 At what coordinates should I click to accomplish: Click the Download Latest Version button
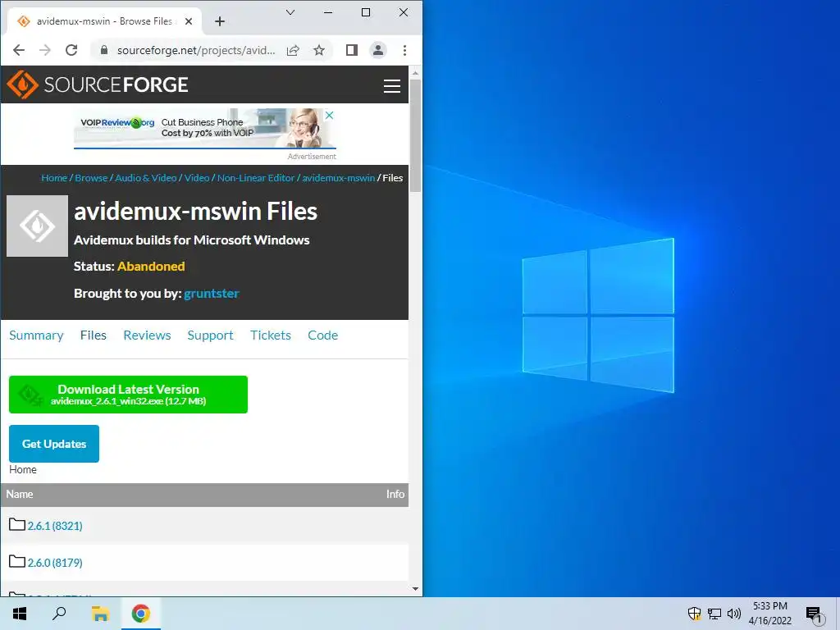coord(128,395)
